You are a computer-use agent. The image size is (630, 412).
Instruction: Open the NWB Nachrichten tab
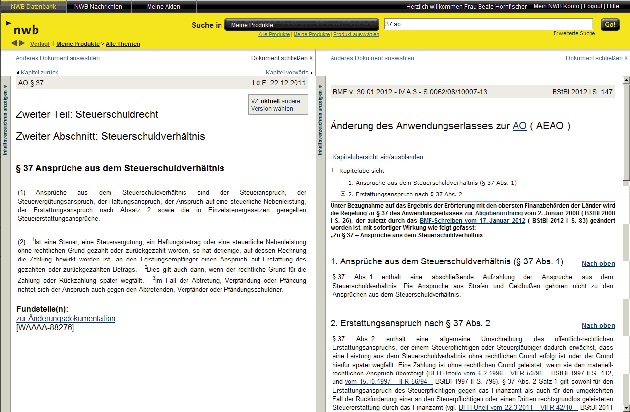click(x=99, y=6)
